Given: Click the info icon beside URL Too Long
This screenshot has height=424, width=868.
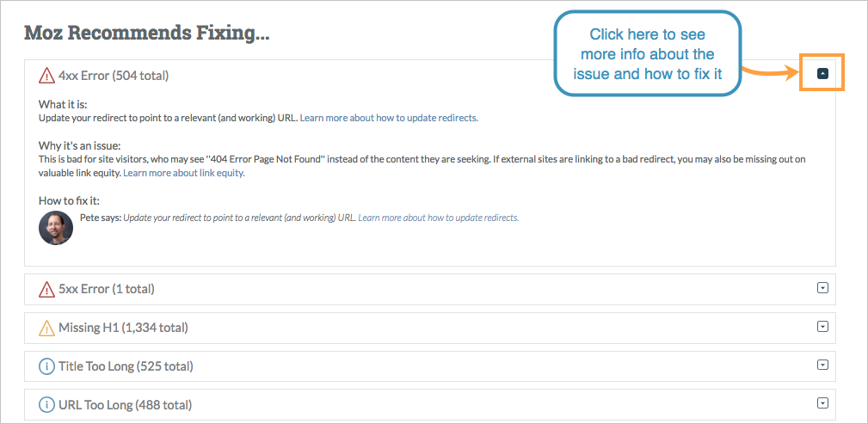Looking at the screenshot, I should pyautogui.click(x=46, y=404).
